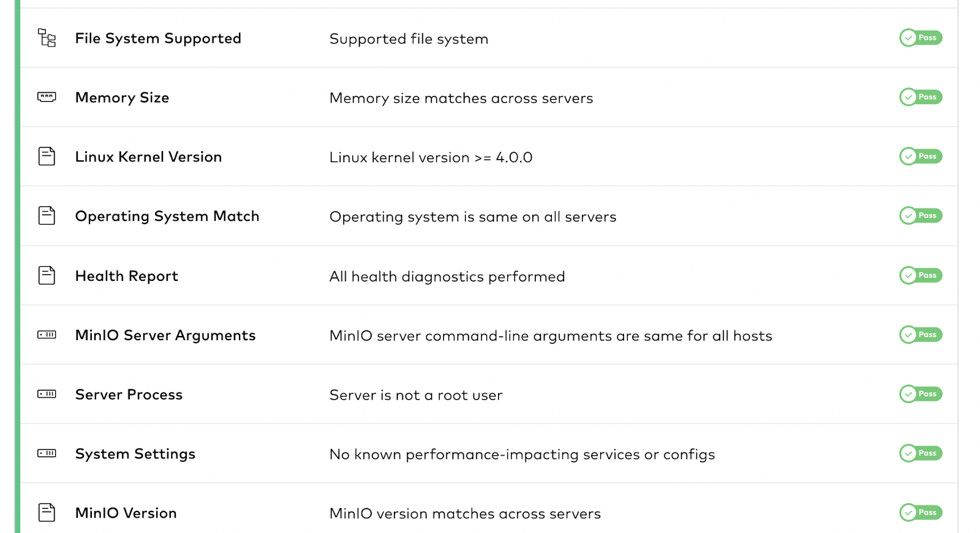Click the Pass badge for File System Supported
980x533 pixels.
tap(921, 38)
